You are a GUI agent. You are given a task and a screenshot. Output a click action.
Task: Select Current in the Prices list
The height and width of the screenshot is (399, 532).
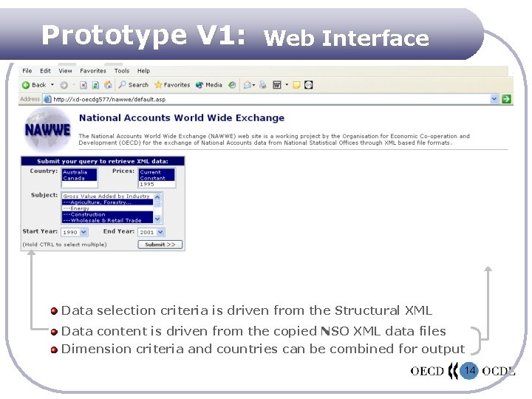click(x=157, y=172)
